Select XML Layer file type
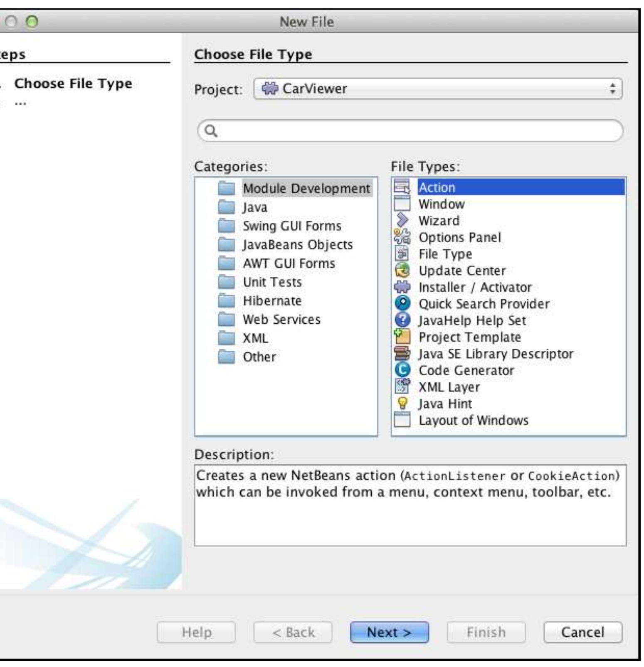 point(449,386)
